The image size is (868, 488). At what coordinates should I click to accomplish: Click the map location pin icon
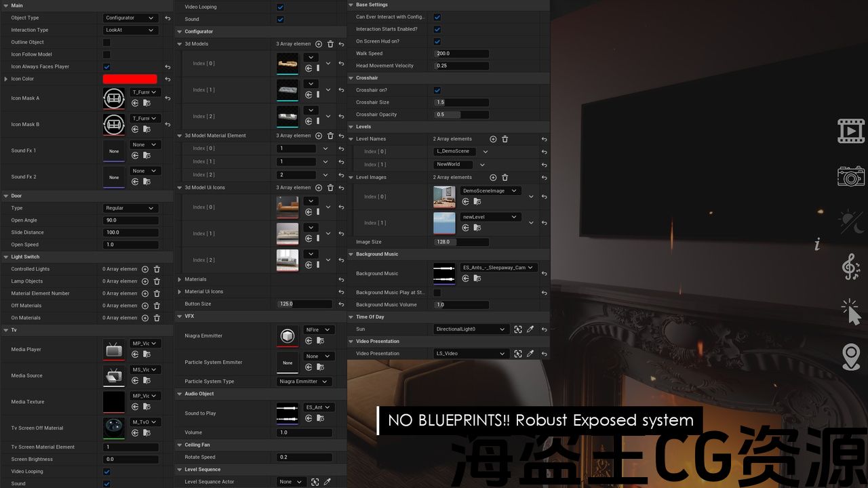point(851,357)
